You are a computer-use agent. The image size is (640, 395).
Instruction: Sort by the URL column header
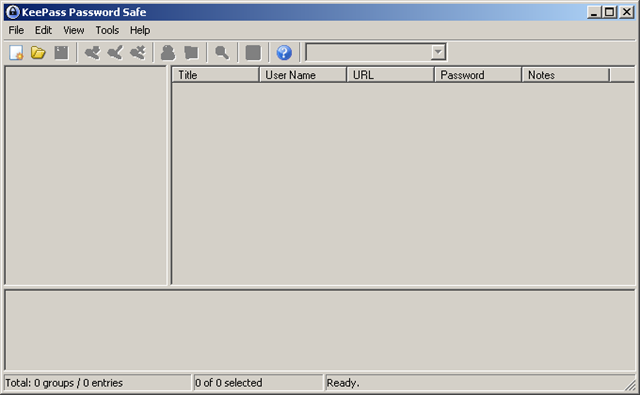coord(390,75)
